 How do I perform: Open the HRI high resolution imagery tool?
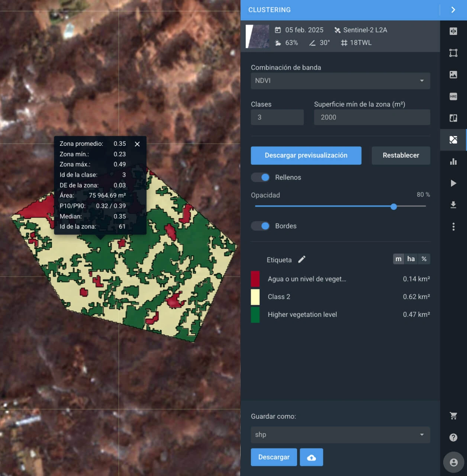453,96
